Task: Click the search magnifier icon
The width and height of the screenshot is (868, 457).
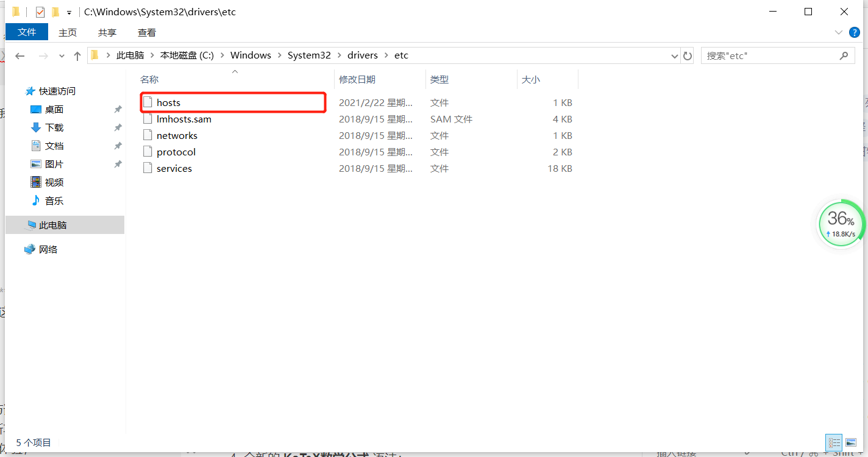Action: [x=844, y=55]
